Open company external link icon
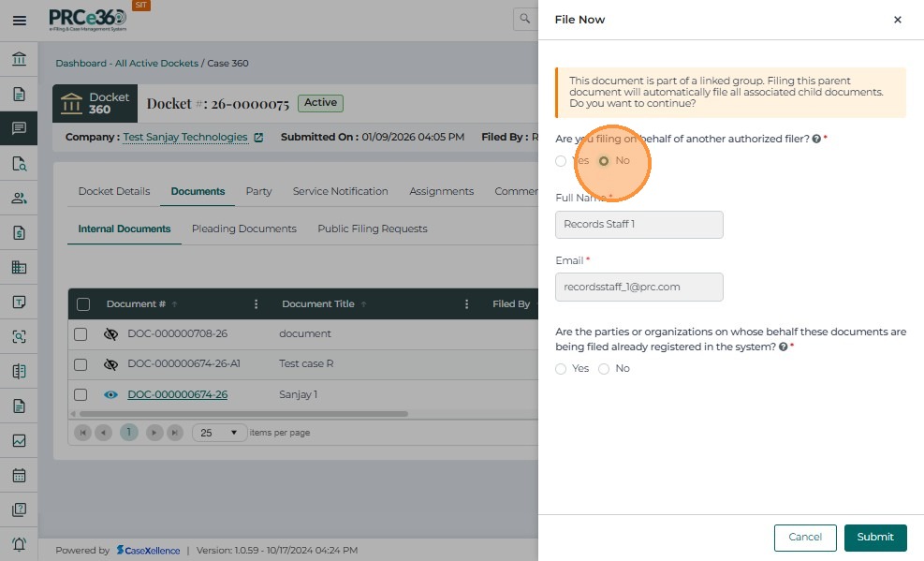Image resolution: width=924 pixels, height=561 pixels. click(x=258, y=138)
